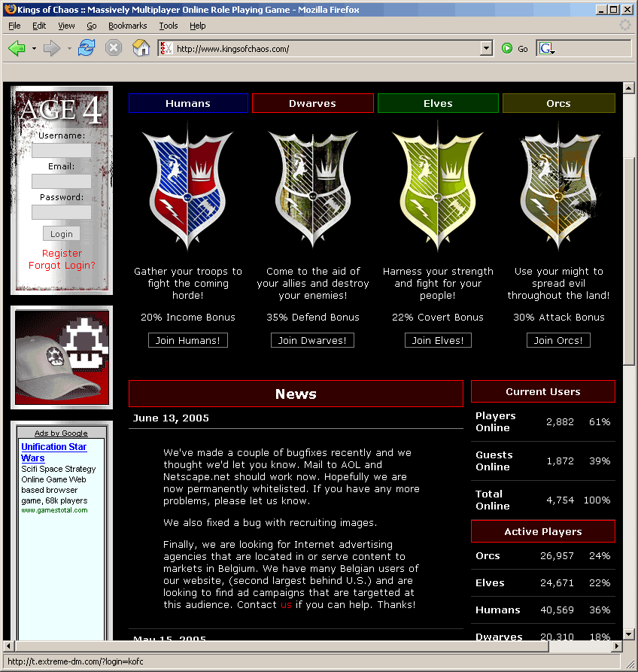638x672 pixels.
Task: Click the vertical scrollbar down arrow
Action: pos(629,633)
